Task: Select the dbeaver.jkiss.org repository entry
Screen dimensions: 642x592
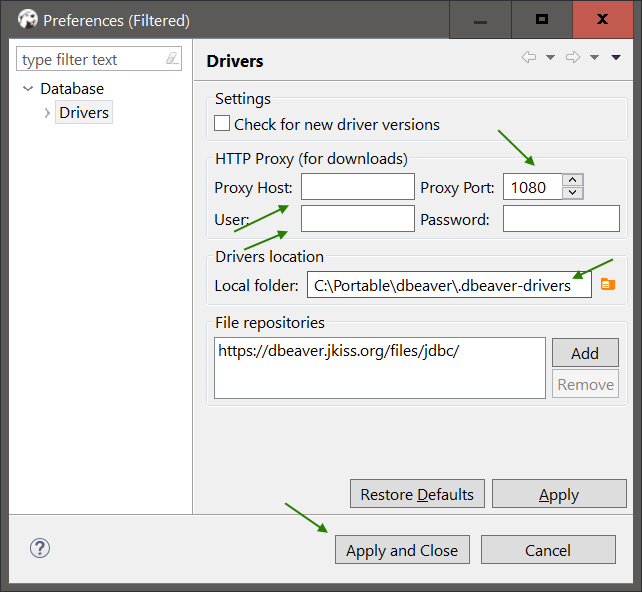Action: [x=338, y=350]
